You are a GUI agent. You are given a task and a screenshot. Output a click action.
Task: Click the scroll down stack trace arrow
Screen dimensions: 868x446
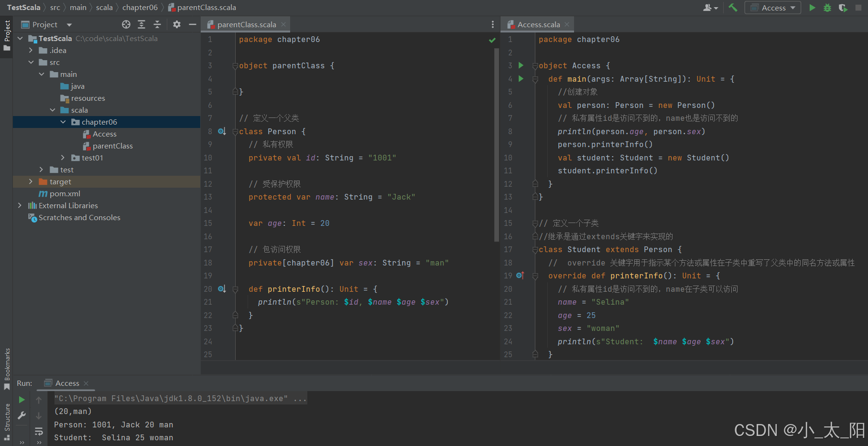(x=39, y=416)
